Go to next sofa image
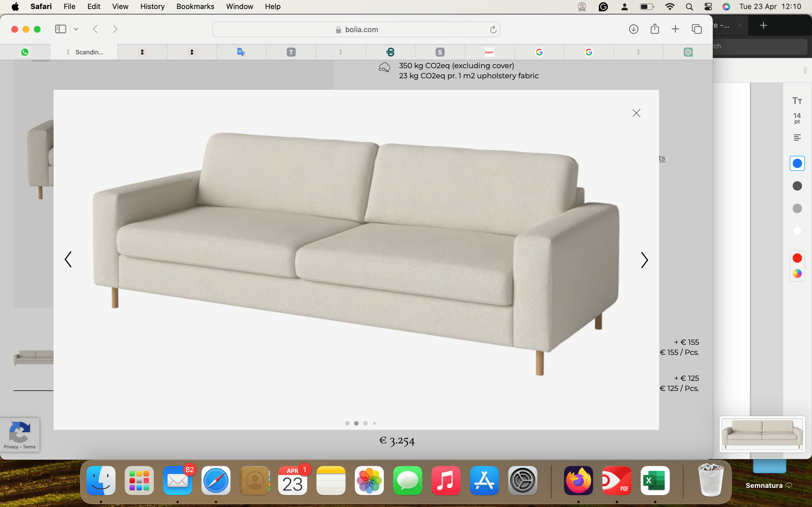The height and width of the screenshot is (507, 812). (x=644, y=260)
